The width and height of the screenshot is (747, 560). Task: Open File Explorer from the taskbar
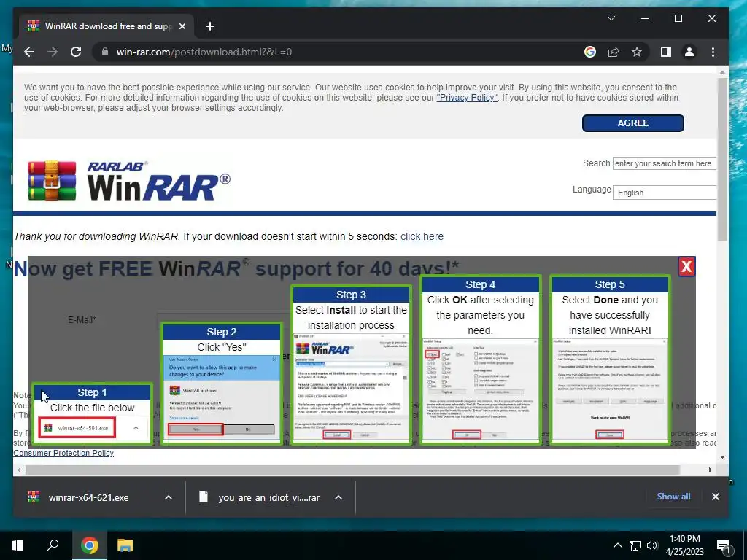click(x=125, y=545)
